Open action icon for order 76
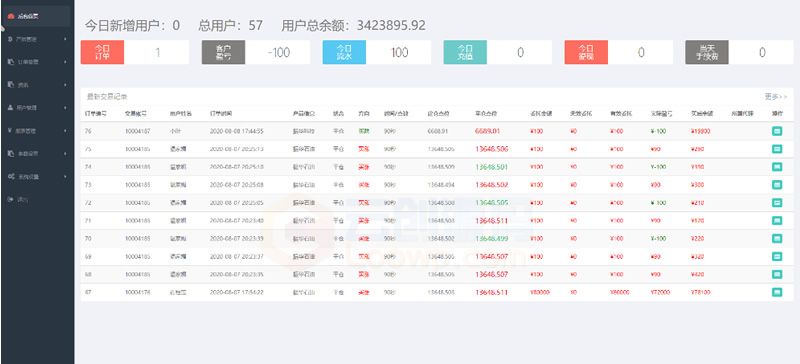The height and width of the screenshot is (364, 800). 777,131
